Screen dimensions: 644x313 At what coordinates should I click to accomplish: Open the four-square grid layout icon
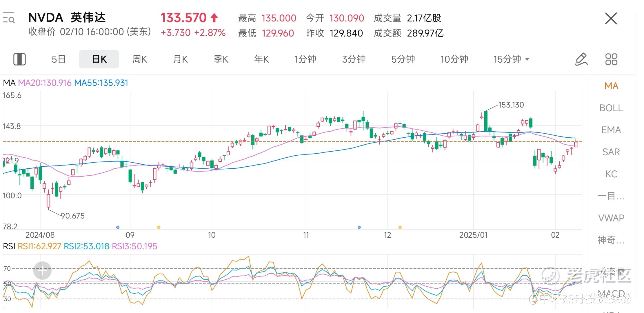[611, 59]
